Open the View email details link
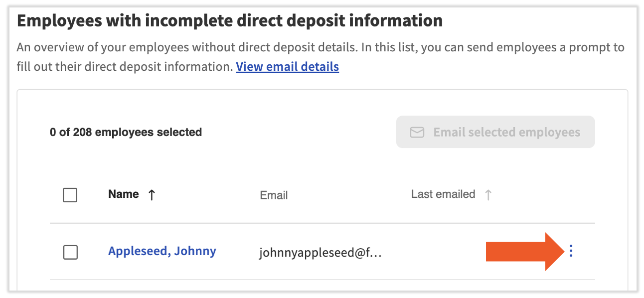Screen dimensions: 644x298 pyautogui.click(x=287, y=67)
